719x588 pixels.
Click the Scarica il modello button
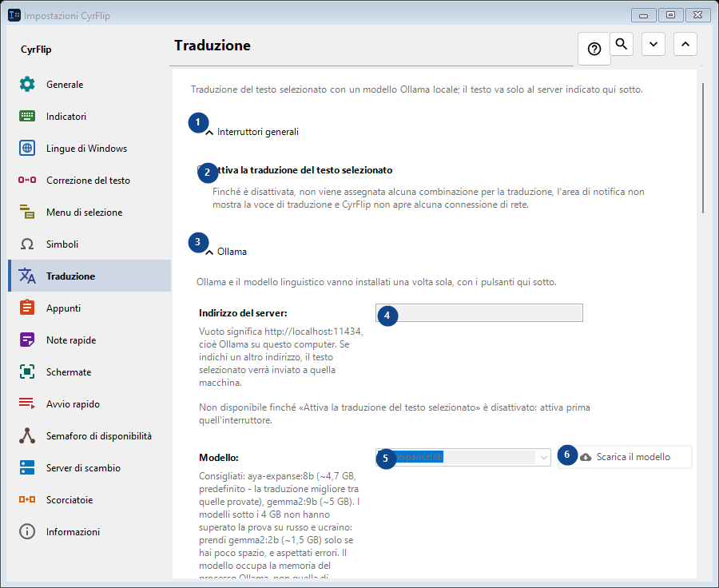625,457
